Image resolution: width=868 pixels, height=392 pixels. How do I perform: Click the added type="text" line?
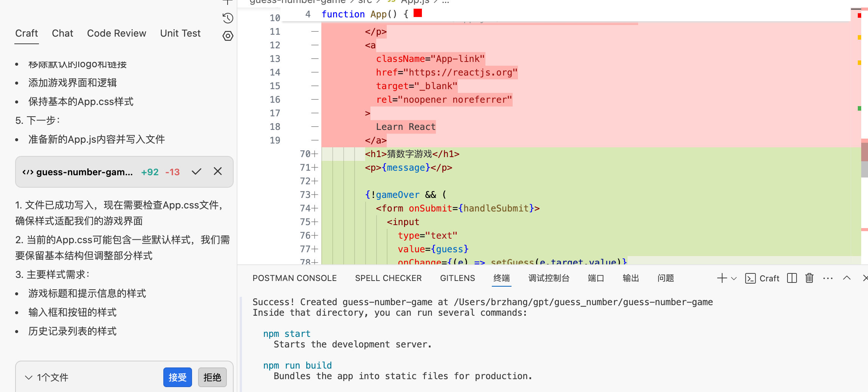tap(428, 235)
